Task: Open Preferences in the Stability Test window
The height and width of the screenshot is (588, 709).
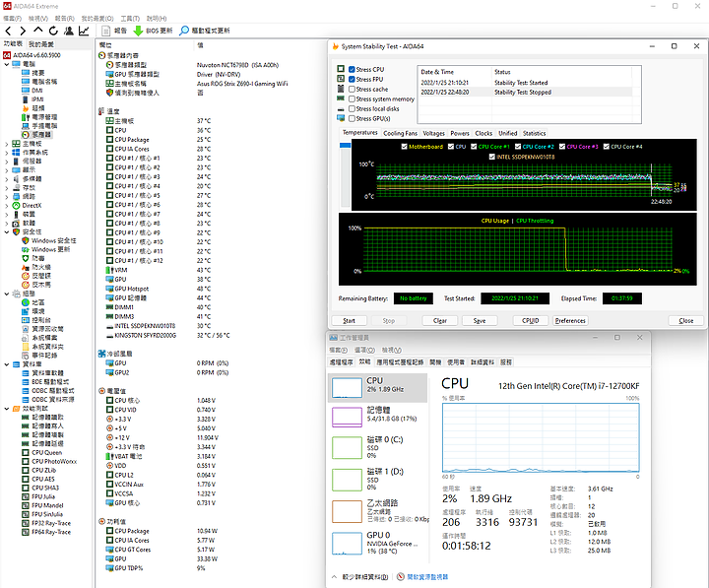Action: (x=570, y=321)
